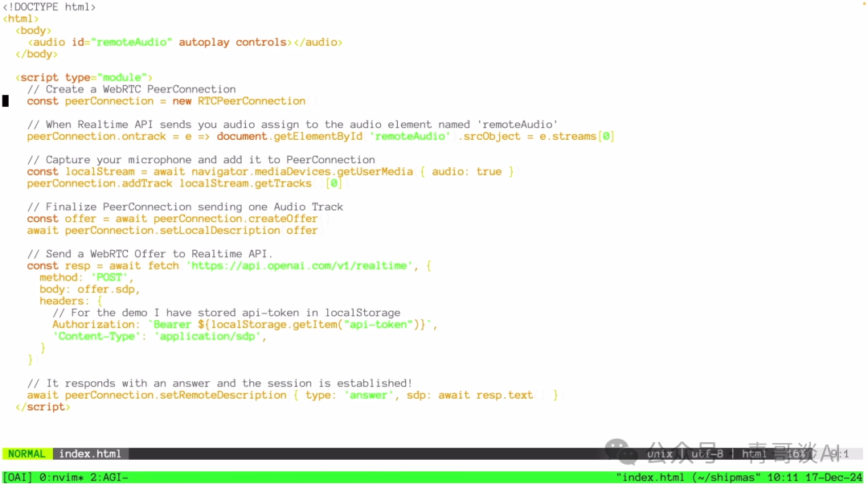
Task: Click the html filetype indicator in statusline
Action: click(754, 454)
